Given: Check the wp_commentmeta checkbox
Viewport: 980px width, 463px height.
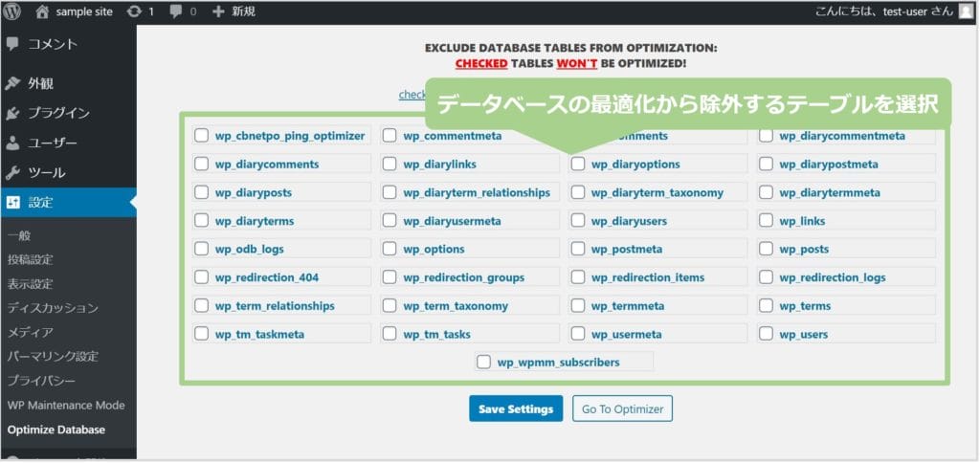Looking at the screenshot, I should click(x=390, y=136).
